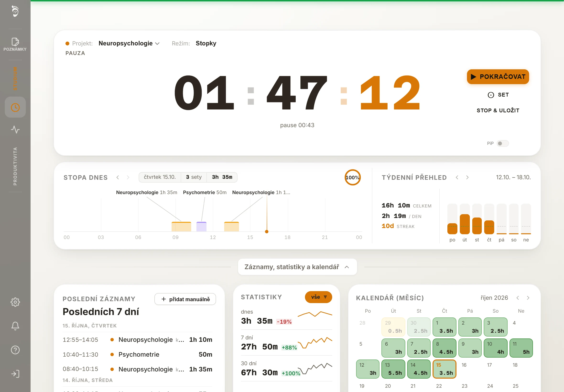The height and width of the screenshot is (392, 564).
Task: Click Stop & Uložit
Action: 498,110
